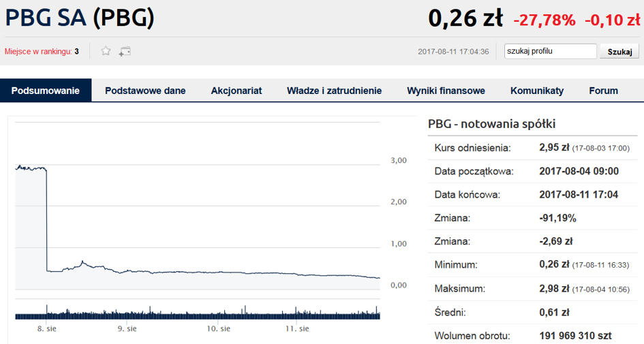Add PBG to wallet using wallet-plus icon
This screenshot has height=344, width=644.
click(125, 51)
